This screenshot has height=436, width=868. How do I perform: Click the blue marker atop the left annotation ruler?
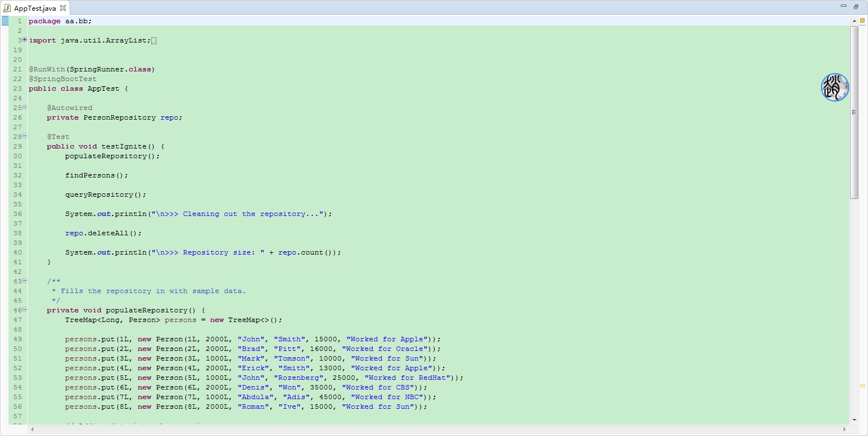pos(6,20)
